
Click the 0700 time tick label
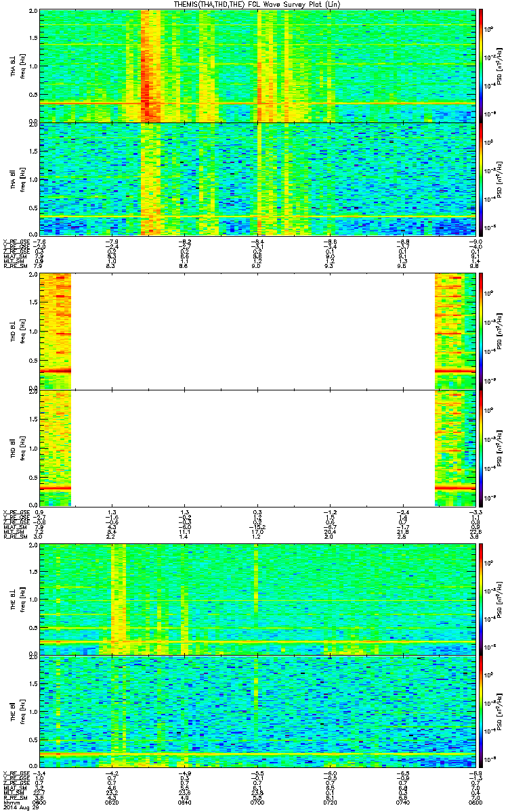point(257,803)
